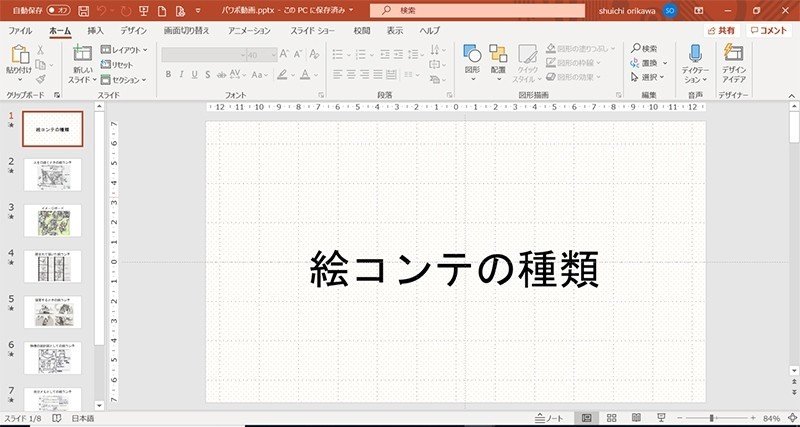Click the Clear formatting icon

point(314,54)
